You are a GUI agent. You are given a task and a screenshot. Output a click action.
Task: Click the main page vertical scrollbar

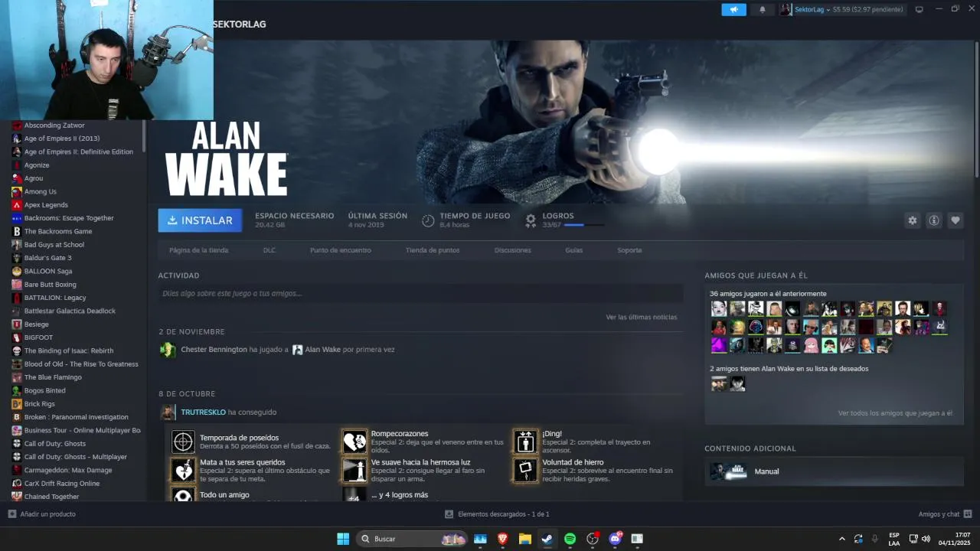[x=976, y=109]
